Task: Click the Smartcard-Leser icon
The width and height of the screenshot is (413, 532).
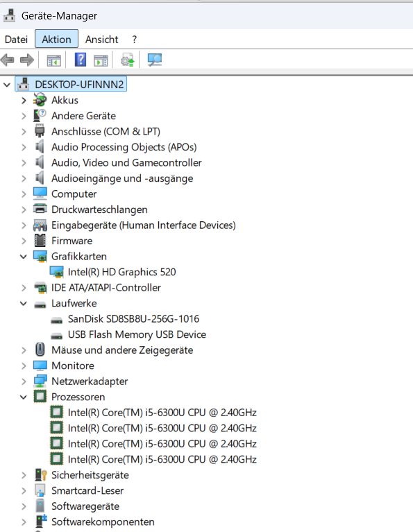Action: click(40, 490)
